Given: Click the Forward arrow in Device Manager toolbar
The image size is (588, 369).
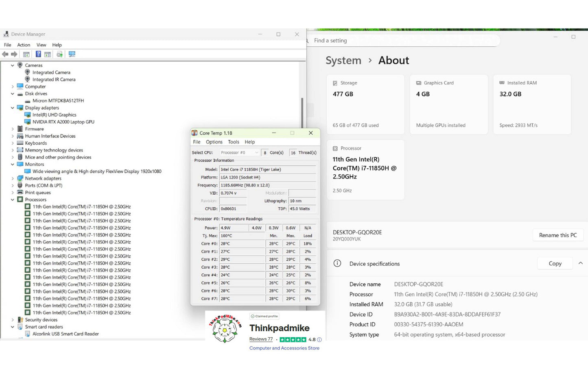Looking at the screenshot, I should coord(14,54).
